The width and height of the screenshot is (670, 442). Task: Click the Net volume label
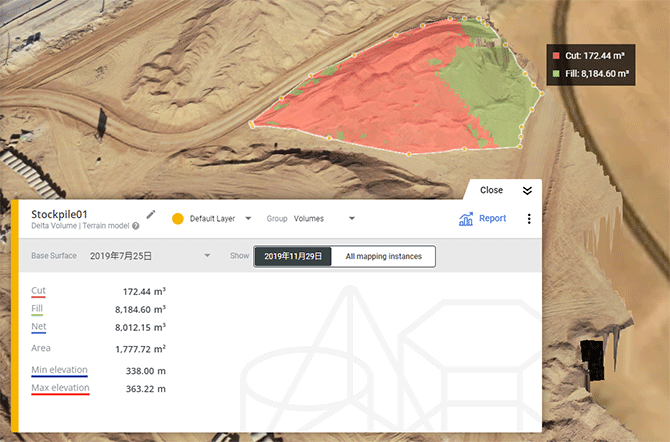coord(38,327)
